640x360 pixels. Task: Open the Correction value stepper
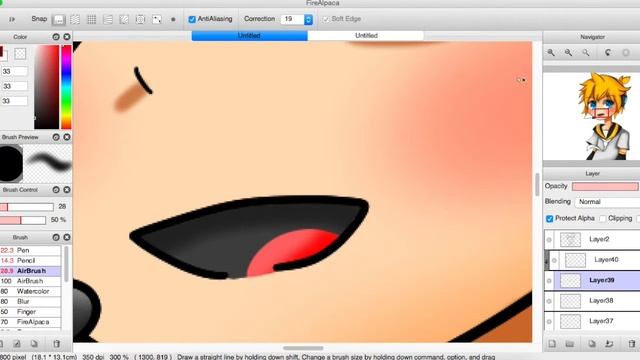click(x=309, y=19)
